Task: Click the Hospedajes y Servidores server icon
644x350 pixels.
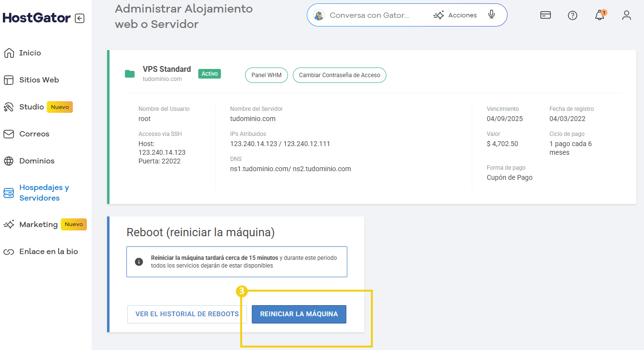Action: pos(9,193)
